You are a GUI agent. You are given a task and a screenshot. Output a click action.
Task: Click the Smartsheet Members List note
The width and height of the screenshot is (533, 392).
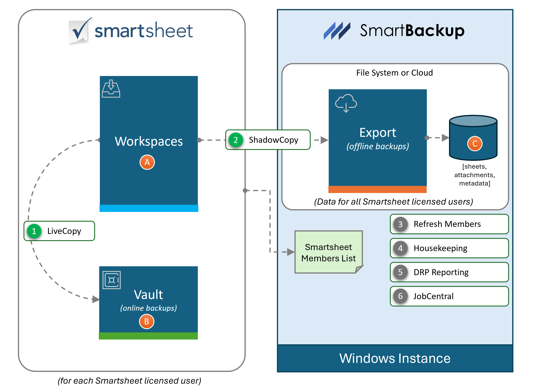[328, 252]
